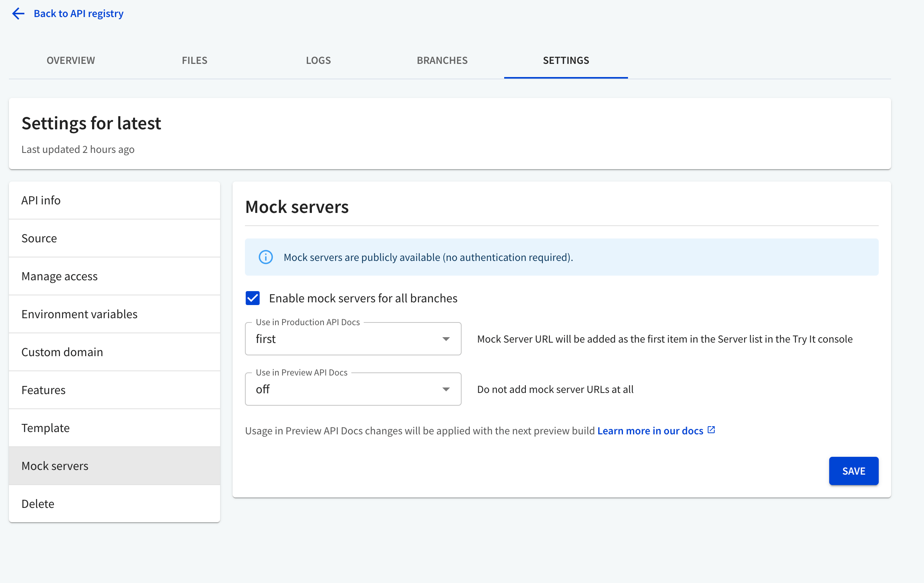Select Mock servers in sidebar

(115, 466)
